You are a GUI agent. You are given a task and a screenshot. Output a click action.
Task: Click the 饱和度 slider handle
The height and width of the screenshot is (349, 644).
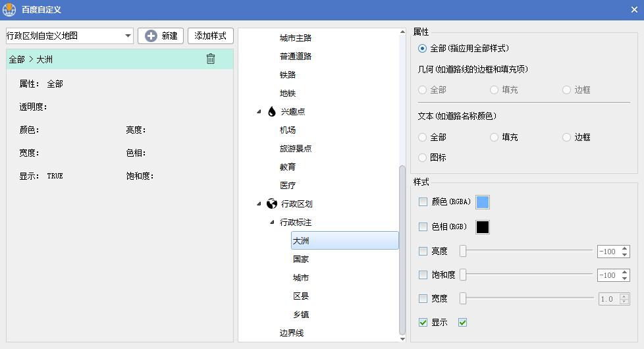pos(463,275)
